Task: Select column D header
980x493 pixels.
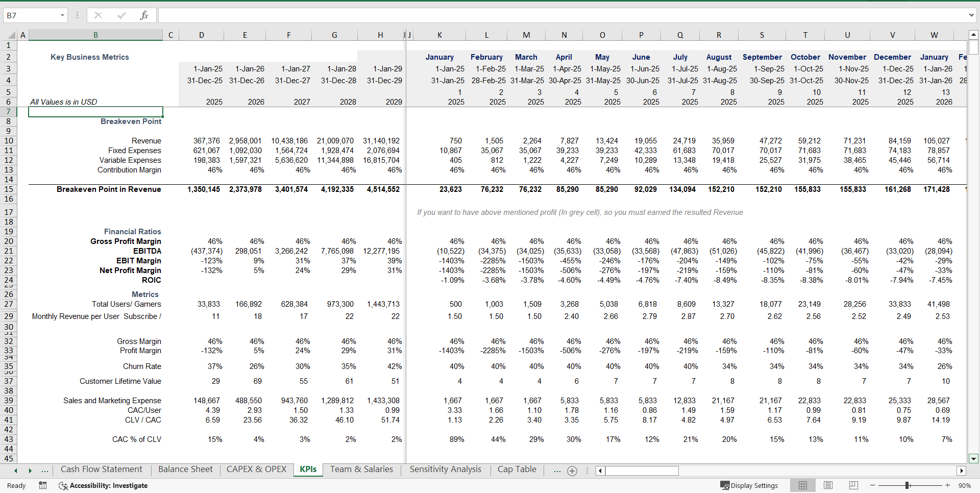Action: [201, 35]
